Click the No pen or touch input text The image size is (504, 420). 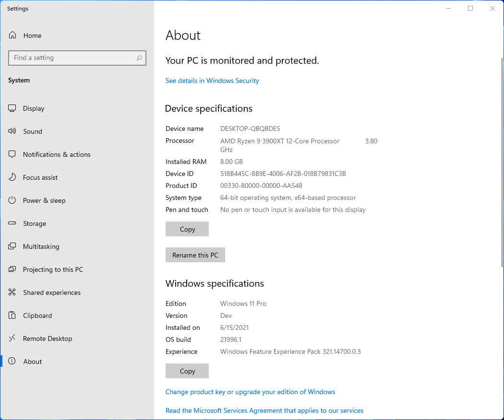(x=293, y=210)
